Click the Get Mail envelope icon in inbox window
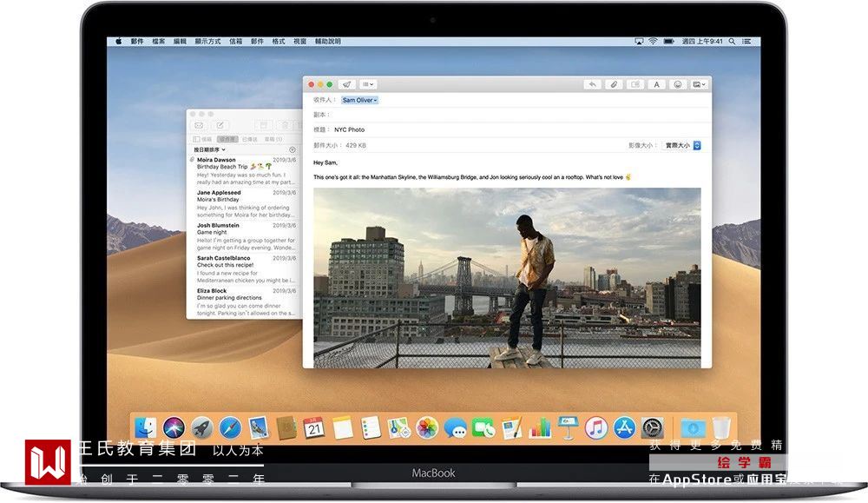The width and height of the screenshot is (868, 503). [199, 125]
